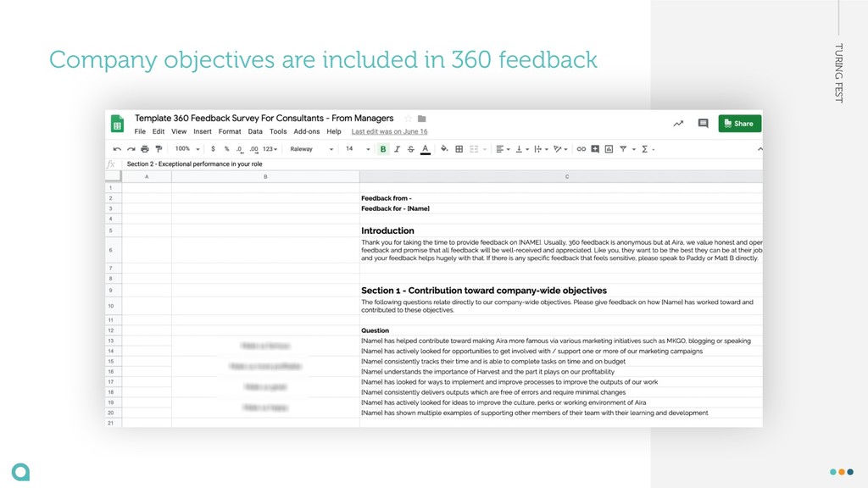Open the Horizontal align dropdown
Image resolution: width=868 pixels, height=488 pixels.
(503, 149)
